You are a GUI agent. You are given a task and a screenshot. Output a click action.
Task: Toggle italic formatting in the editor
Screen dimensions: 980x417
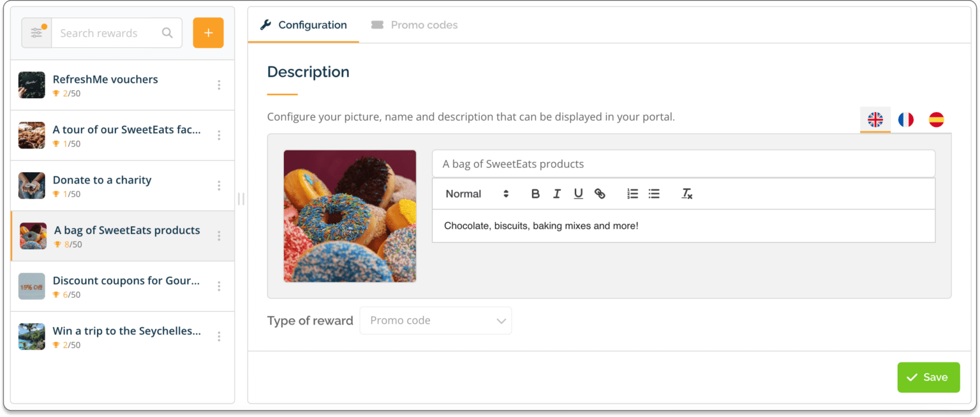coord(557,194)
